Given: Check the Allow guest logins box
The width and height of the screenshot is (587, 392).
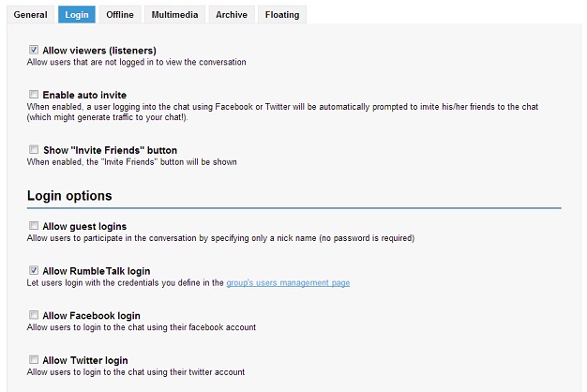Looking at the screenshot, I should click(x=34, y=226).
